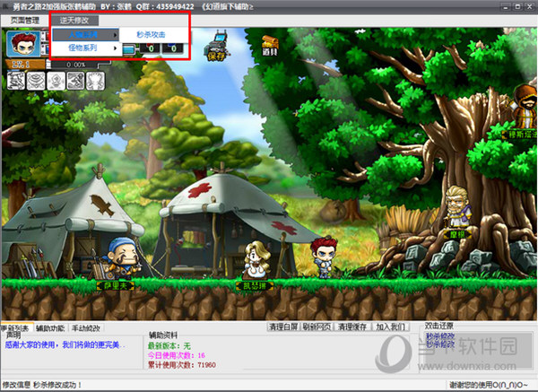The height and width of the screenshot is (392, 538).
Task: Talk to the 凯瑟琳 NPC
Action: pyautogui.click(x=256, y=260)
